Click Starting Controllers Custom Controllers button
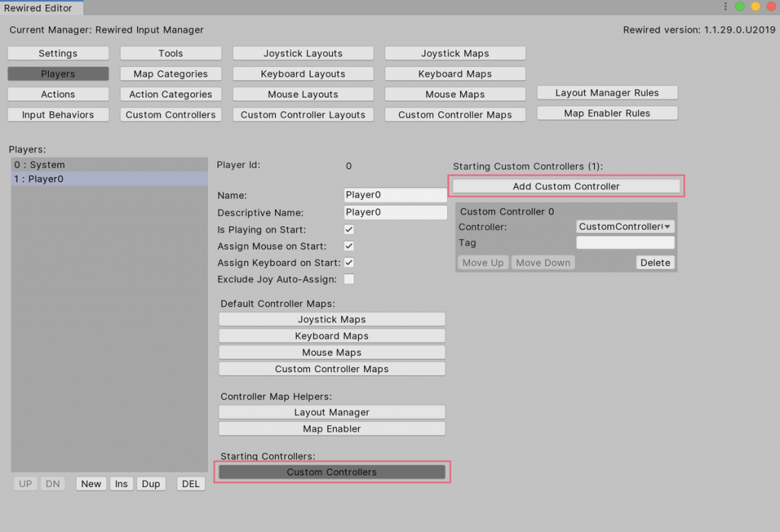 pos(332,472)
